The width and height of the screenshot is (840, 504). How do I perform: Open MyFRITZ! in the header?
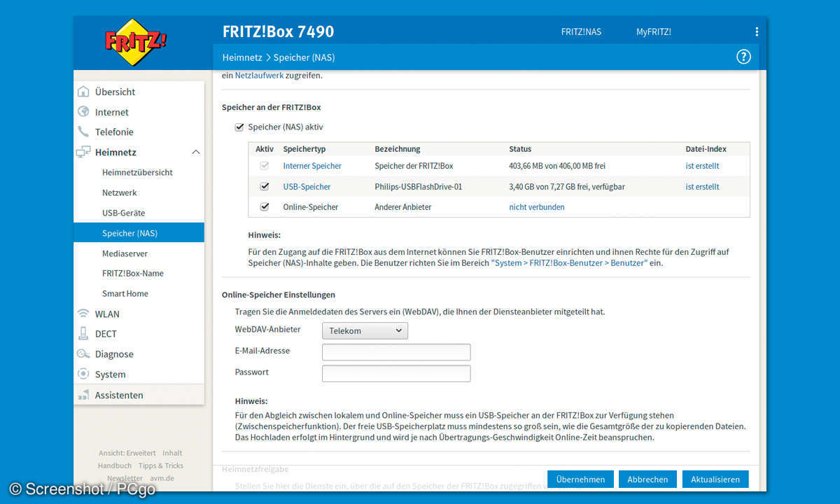pyautogui.click(x=654, y=31)
